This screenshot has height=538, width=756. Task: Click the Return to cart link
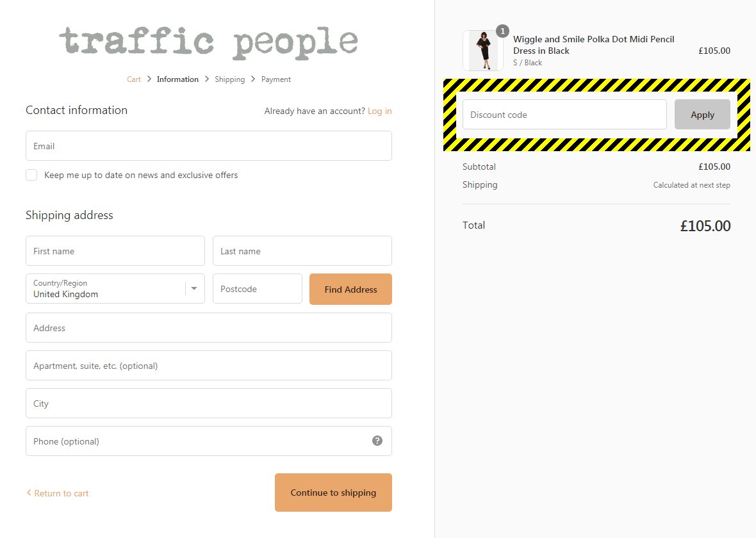point(58,493)
